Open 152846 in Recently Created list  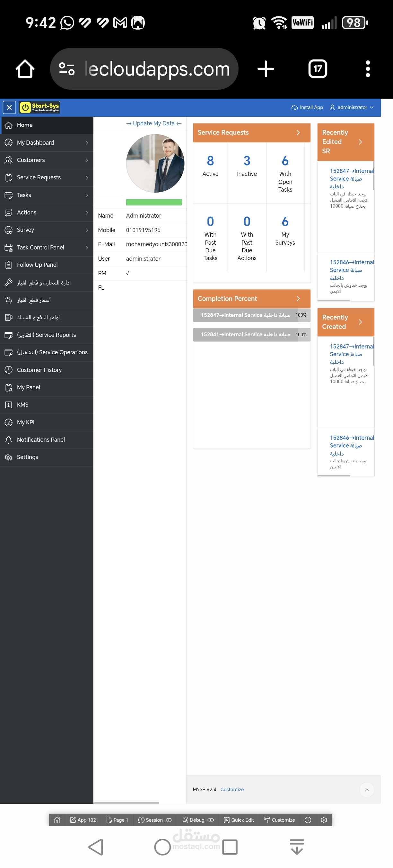[352, 446]
